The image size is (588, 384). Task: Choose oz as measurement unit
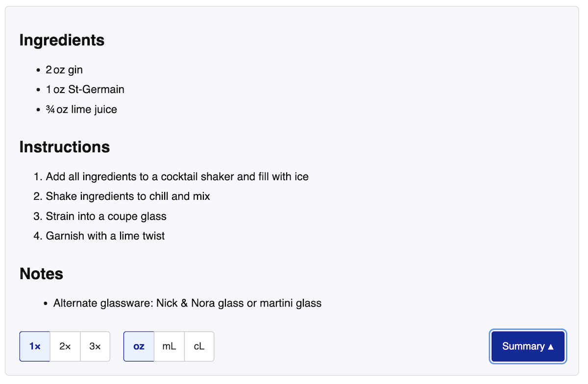coord(139,346)
